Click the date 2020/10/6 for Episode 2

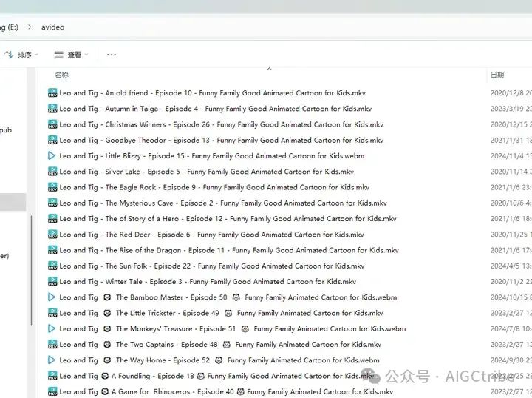click(511, 203)
